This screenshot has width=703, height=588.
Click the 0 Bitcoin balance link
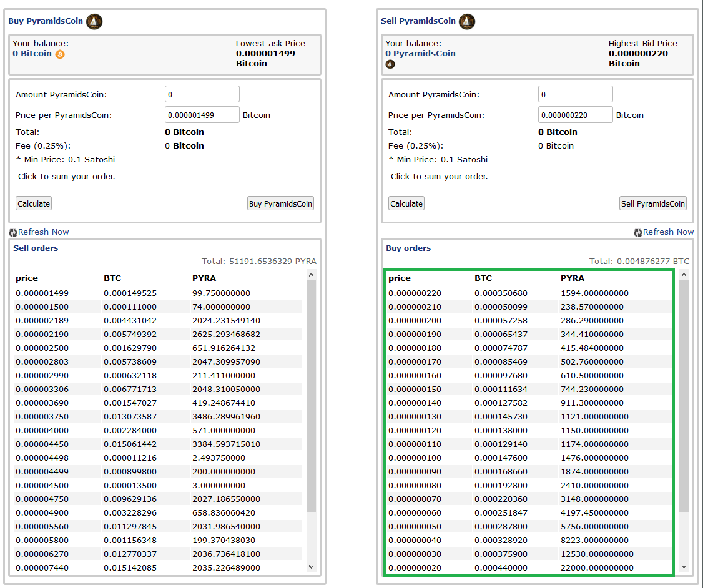tap(32, 53)
